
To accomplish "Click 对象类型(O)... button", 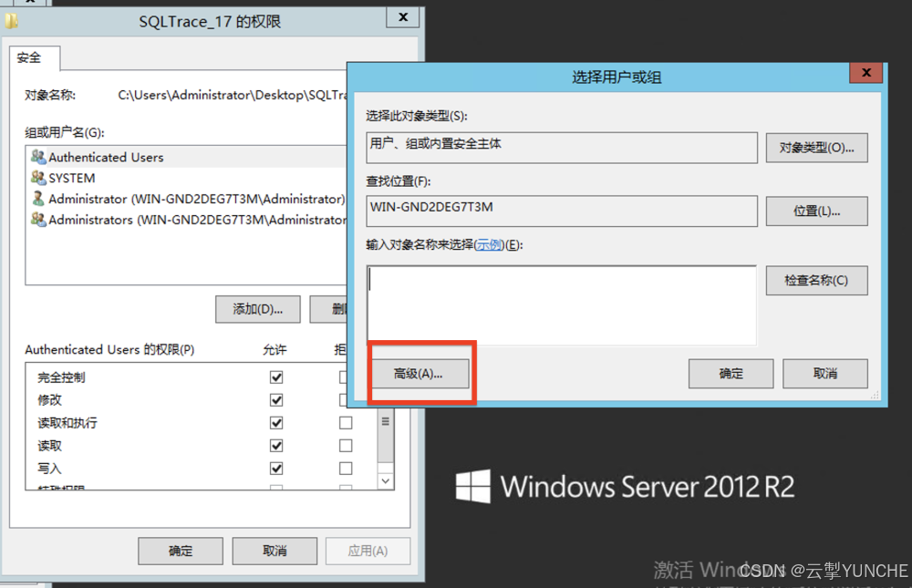I will point(816,148).
